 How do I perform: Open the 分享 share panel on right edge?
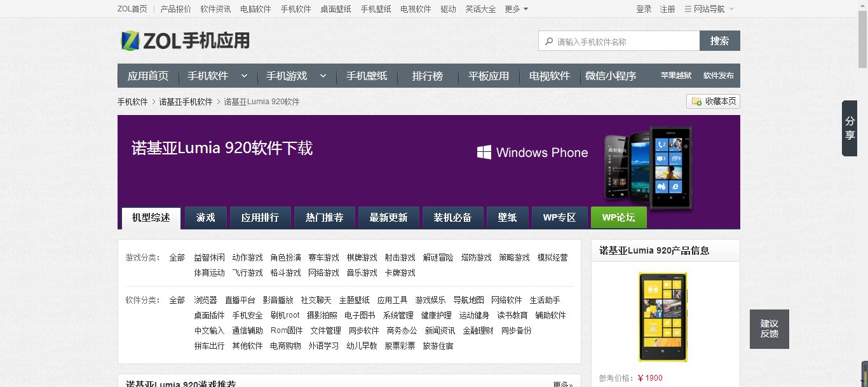[849, 128]
